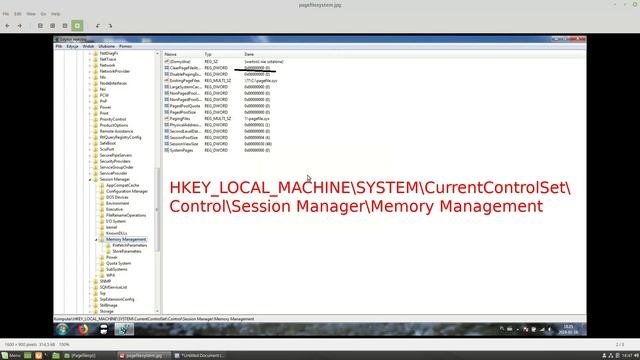The image size is (640, 360).
Task: Click Pomoc in the pictured regedit menu
Action: 125,47
